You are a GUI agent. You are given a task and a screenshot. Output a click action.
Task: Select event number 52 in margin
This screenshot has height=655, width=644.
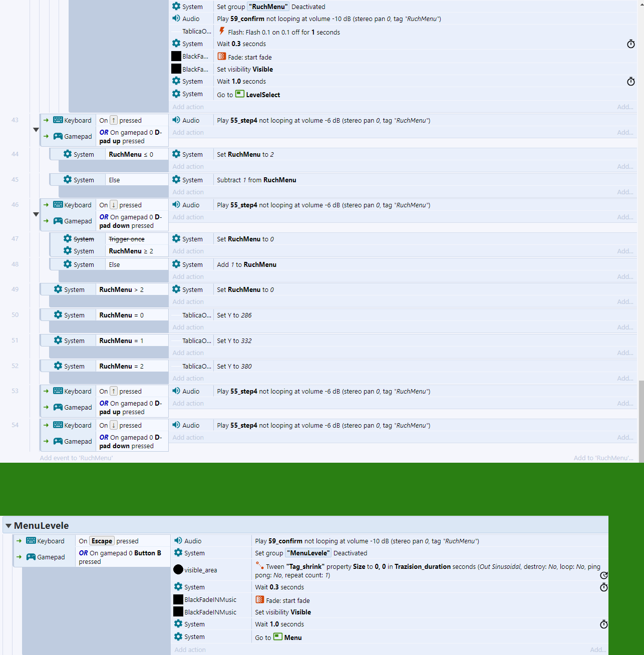click(x=15, y=366)
